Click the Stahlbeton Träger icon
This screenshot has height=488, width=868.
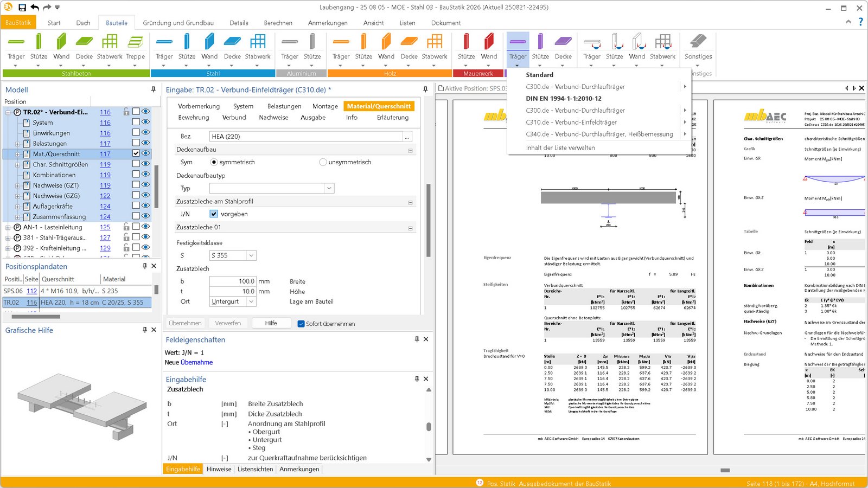pos(16,42)
